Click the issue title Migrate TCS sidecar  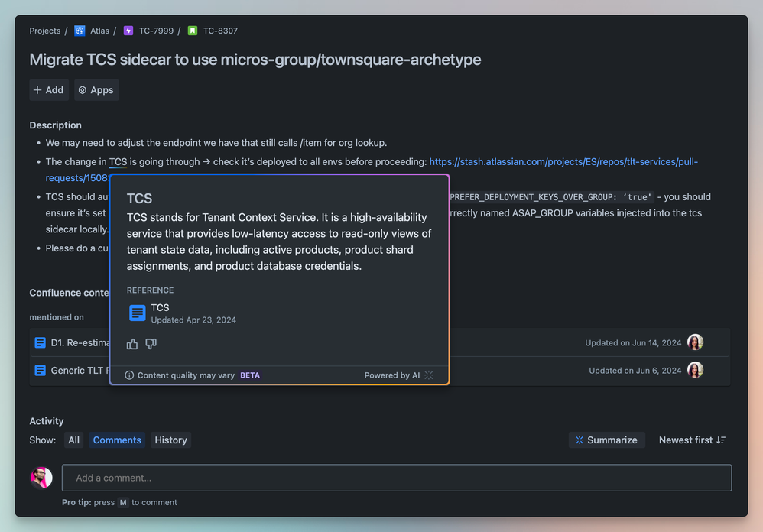point(255,60)
